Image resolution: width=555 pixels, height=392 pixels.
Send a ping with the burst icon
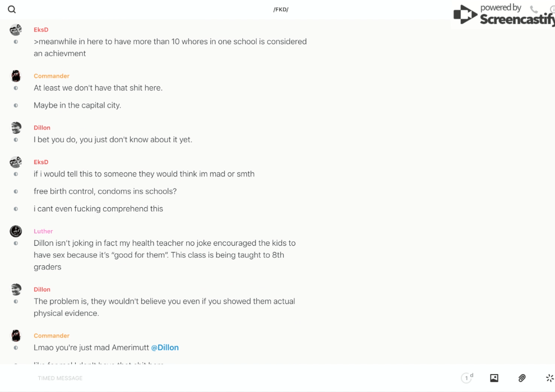coord(549,378)
